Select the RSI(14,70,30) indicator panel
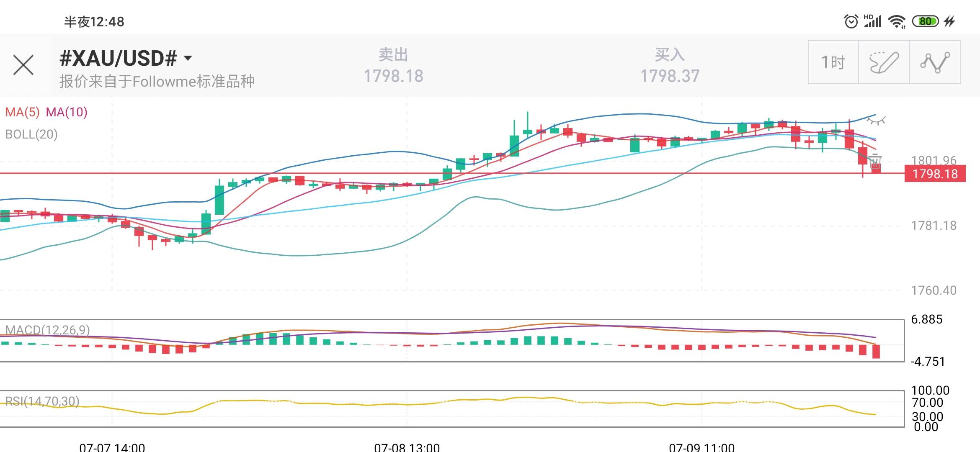 click(x=452, y=409)
